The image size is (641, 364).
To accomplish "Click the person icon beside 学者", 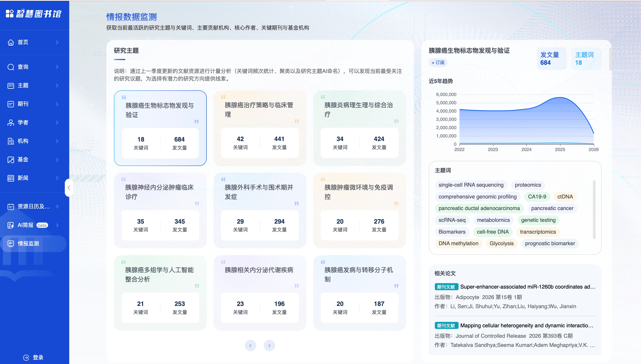I will click(x=11, y=123).
